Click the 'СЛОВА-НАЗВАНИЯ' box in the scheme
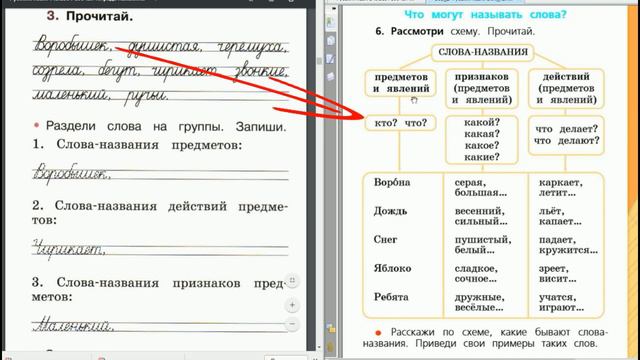 pyautogui.click(x=483, y=52)
